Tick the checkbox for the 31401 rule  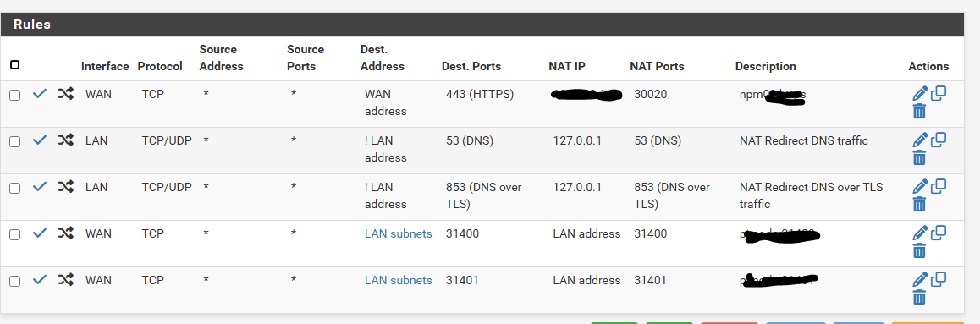15,281
